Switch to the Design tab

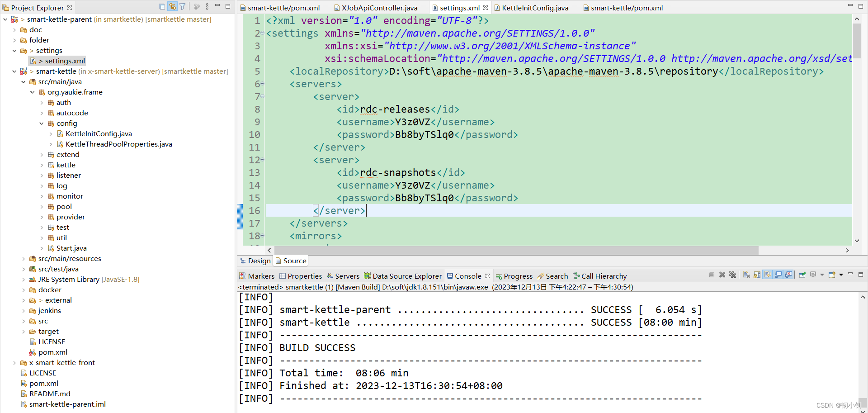[x=255, y=261]
